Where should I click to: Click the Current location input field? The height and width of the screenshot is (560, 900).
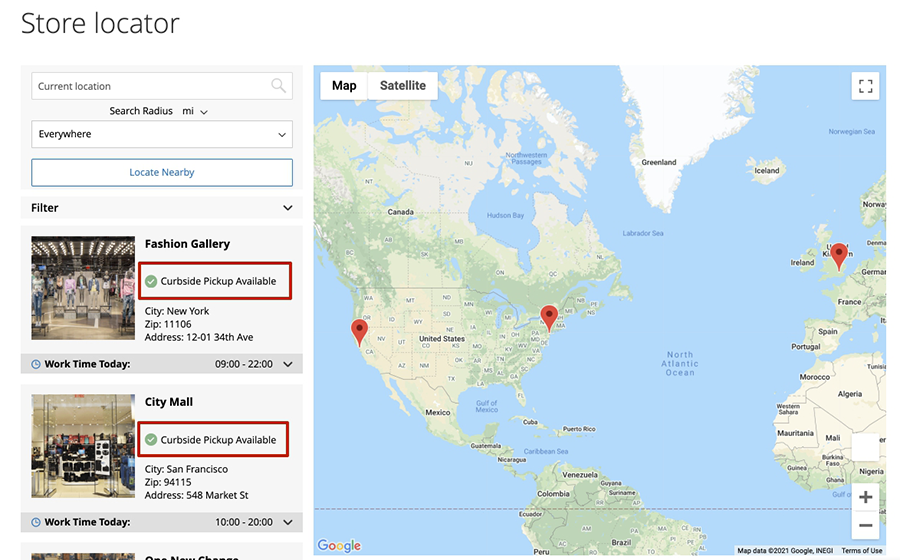point(150,86)
